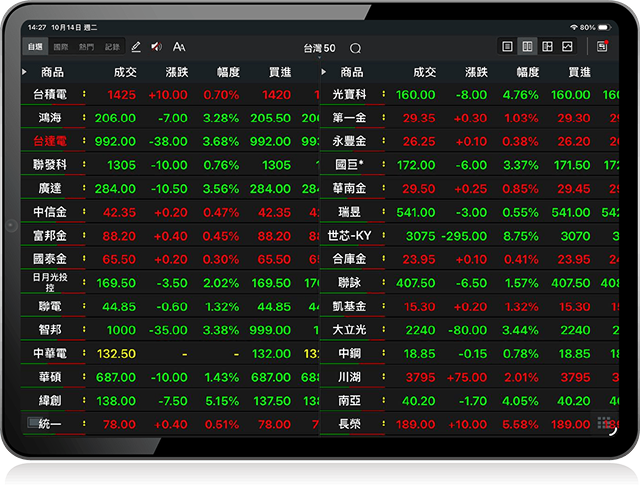This screenshot has height=486, width=640.
Task: Select the two-column layout icon
Action: pyautogui.click(x=527, y=47)
